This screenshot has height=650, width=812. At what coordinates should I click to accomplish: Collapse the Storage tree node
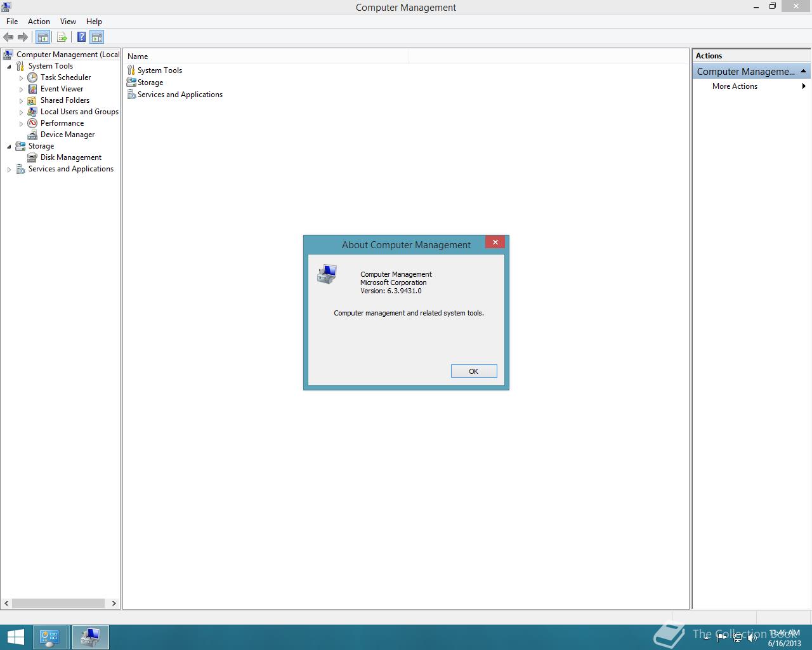tap(9, 147)
